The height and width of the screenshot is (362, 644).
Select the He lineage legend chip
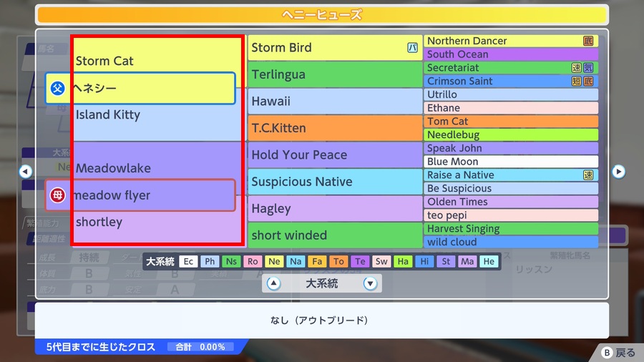489,261
